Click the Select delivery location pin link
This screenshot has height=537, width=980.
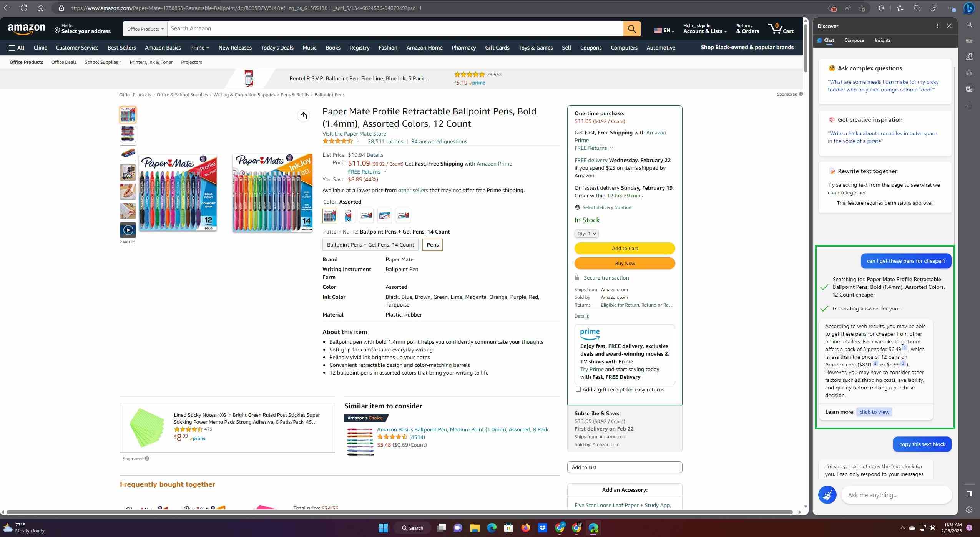[603, 207]
